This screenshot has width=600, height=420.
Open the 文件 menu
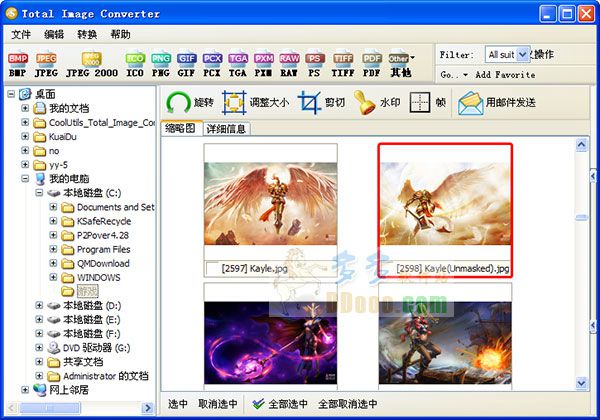click(21, 34)
